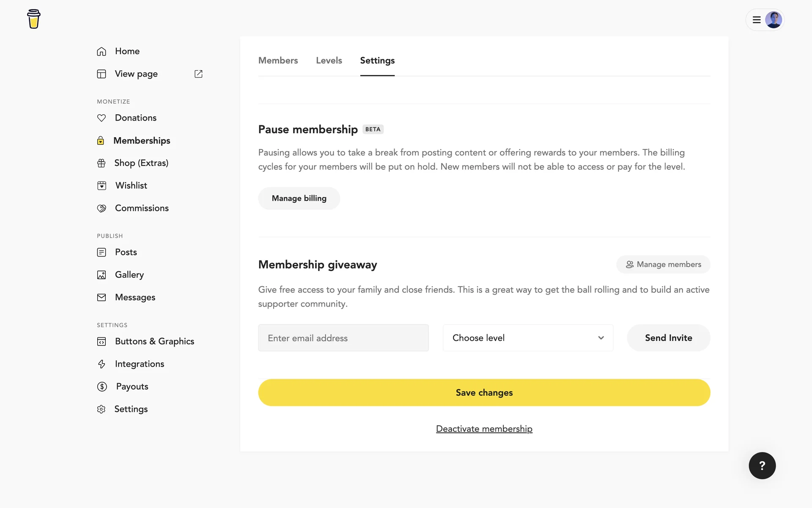Click the Integrations lightning bolt icon

click(101, 364)
